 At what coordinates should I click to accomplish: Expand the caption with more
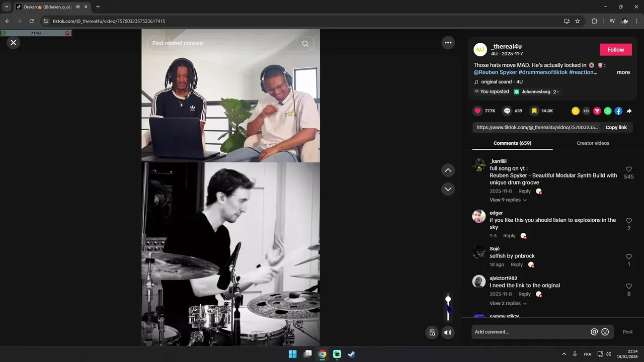pos(623,72)
